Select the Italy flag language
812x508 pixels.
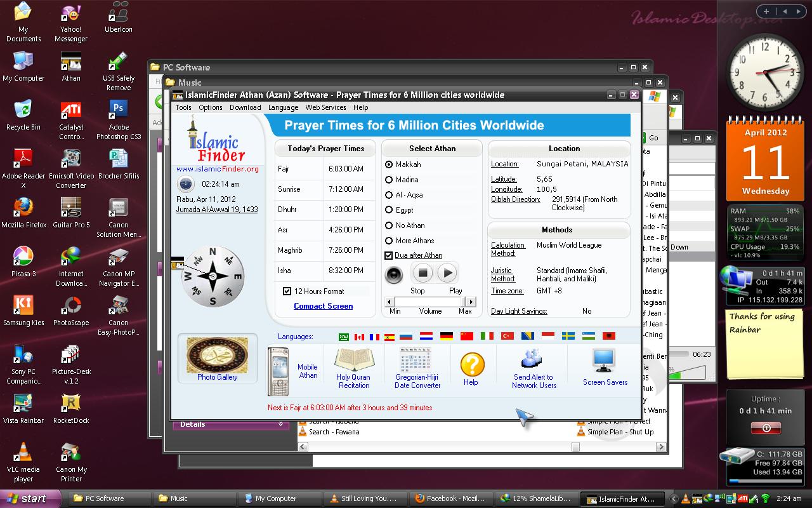(x=487, y=337)
